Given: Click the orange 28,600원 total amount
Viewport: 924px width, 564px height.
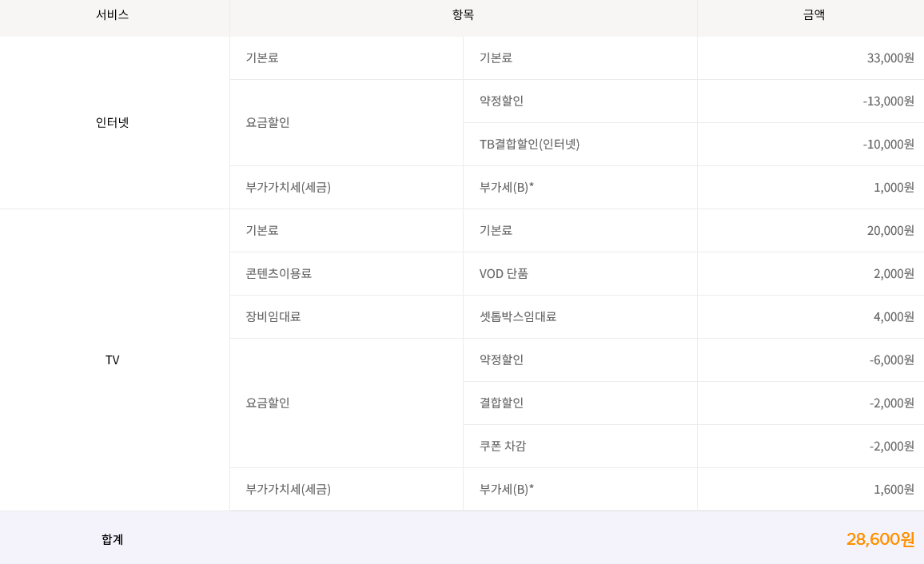Looking at the screenshot, I should [880, 539].
